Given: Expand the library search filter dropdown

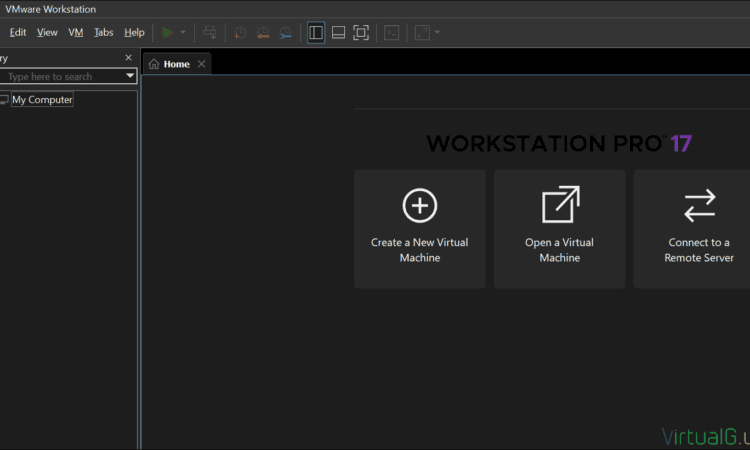Looking at the screenshot, I should [130, 76].
